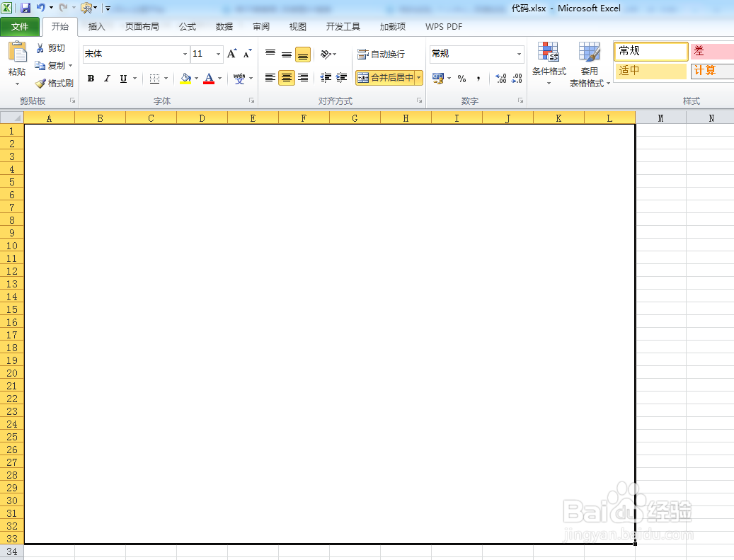Toggle bottom vertical alignment
The height and width of the screenshot is (560, 734).
point(303,55)
